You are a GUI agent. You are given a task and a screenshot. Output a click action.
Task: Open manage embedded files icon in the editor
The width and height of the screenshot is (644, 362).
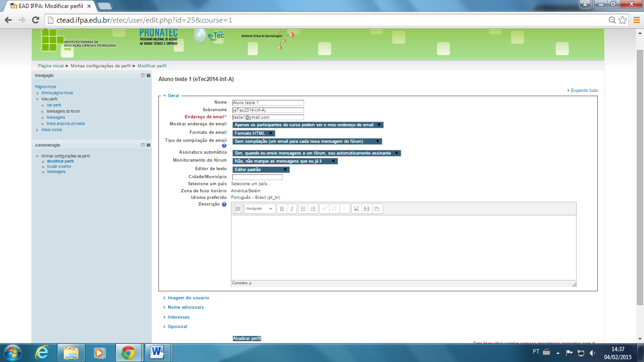coord(377,209)
